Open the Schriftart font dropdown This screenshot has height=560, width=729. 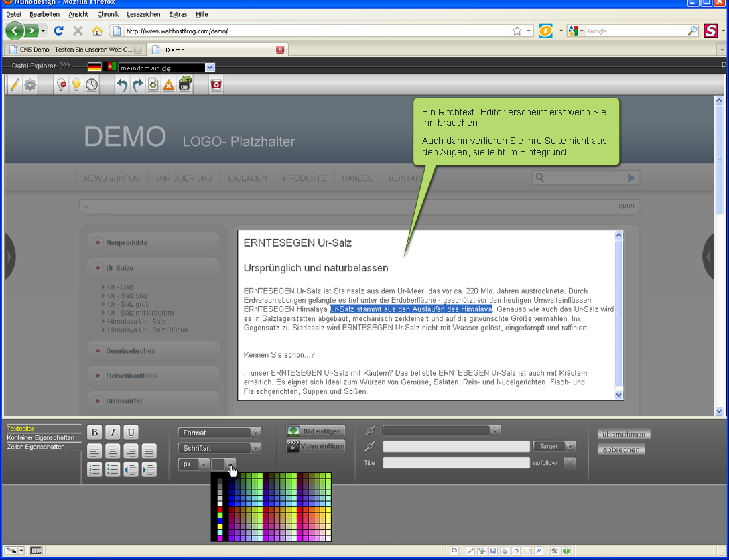pyautogui.click(x=220, y=448)
